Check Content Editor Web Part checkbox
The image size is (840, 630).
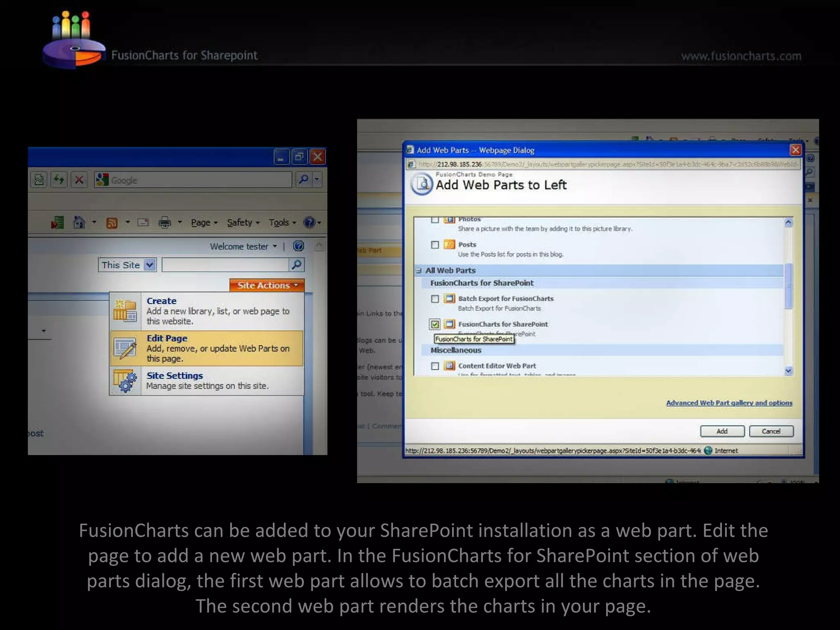coord(435,366)
